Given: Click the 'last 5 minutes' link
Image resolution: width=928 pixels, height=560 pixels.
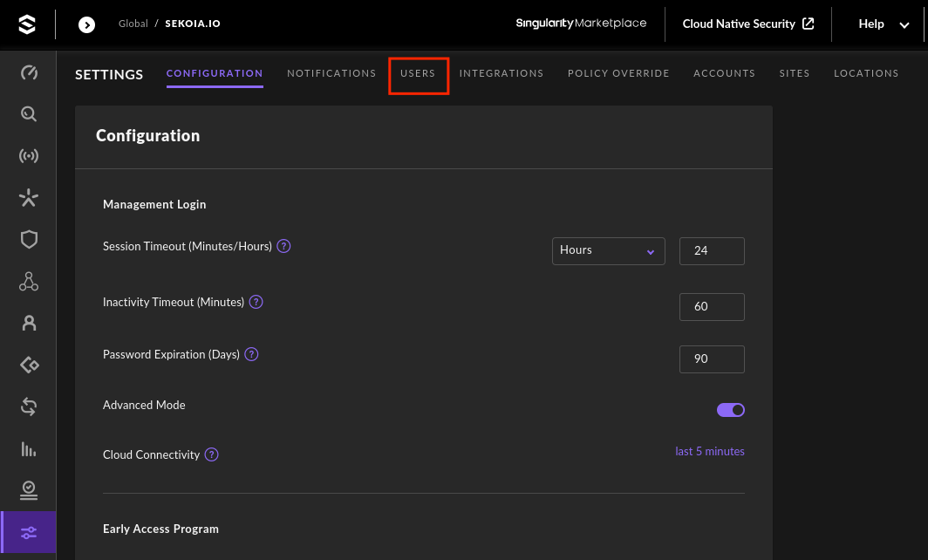Looking at the screenshot, I should 709,452.
